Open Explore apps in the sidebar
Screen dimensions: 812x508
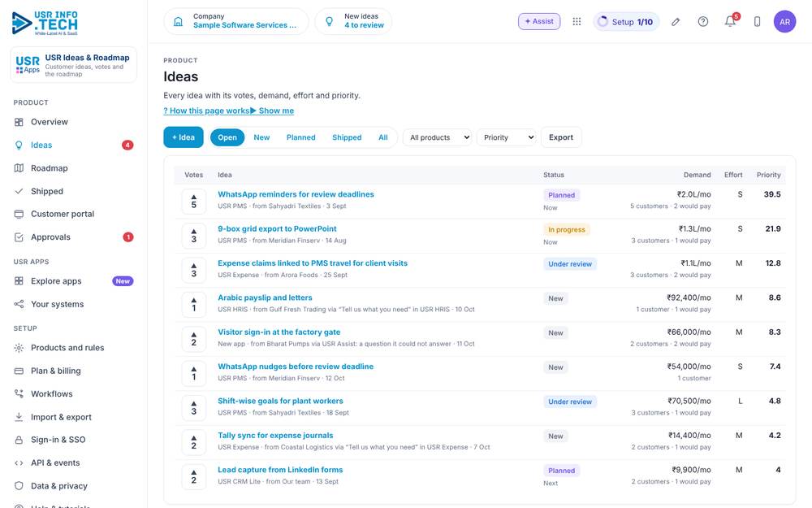[74, 281]
